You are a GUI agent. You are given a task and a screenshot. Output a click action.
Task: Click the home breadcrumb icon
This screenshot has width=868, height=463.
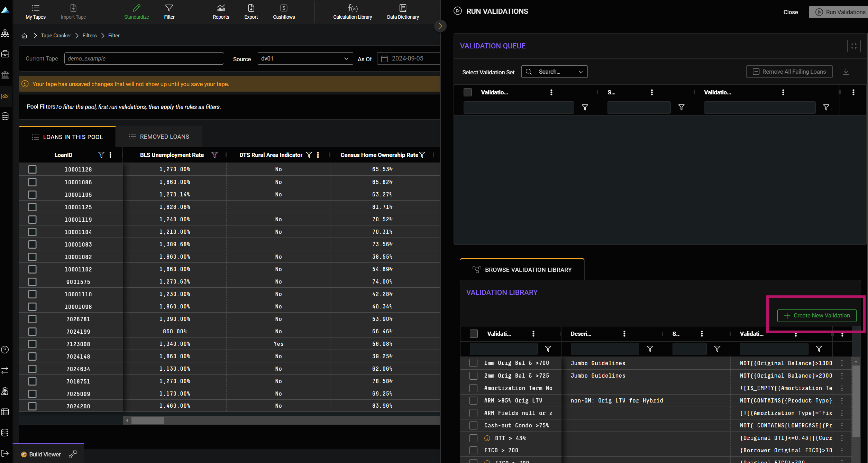click(x=24, y=36)
